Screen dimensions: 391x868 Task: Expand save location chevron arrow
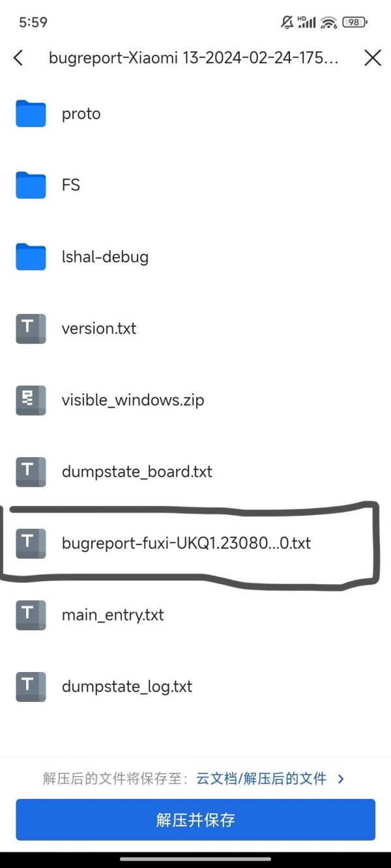coord(341,778)
